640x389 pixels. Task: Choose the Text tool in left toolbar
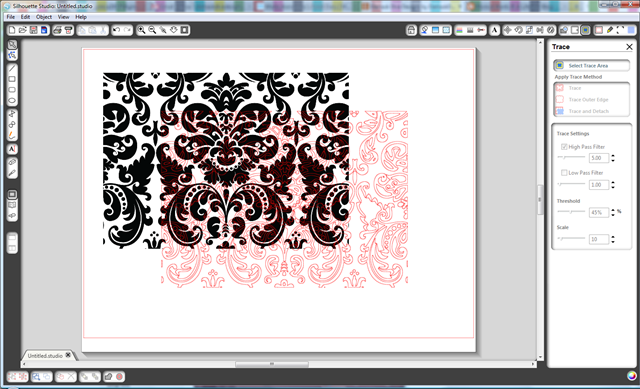[x=12, y=149]
